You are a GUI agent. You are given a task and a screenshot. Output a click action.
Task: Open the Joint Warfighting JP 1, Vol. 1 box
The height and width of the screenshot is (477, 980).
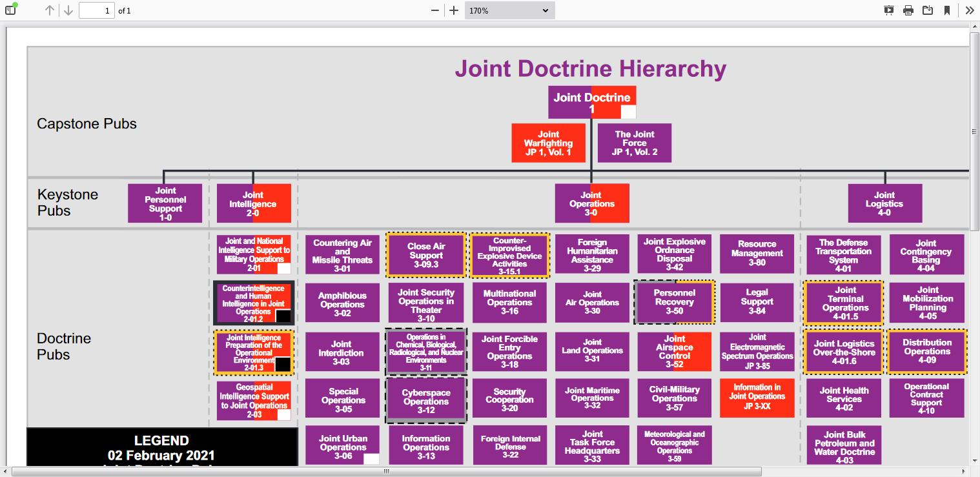click(548, 143)
